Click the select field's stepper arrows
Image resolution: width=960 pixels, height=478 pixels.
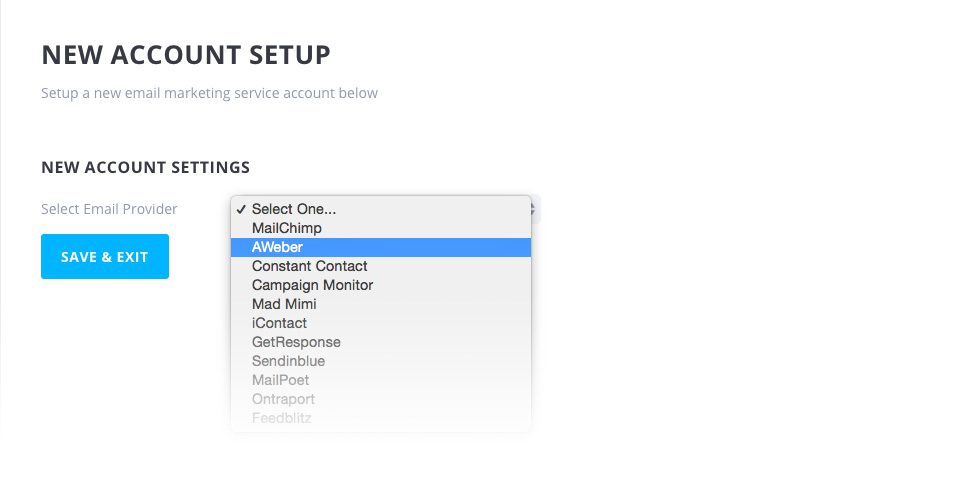click(x=535, y=209)
